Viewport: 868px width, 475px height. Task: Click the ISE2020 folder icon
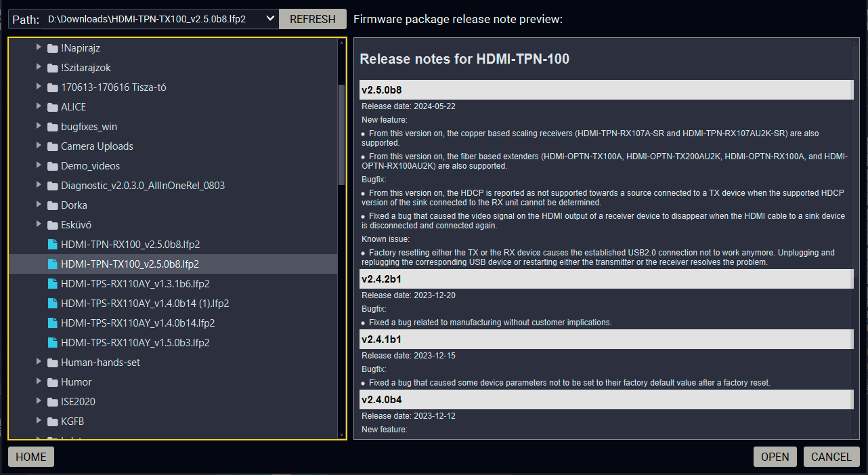(53, 402)
